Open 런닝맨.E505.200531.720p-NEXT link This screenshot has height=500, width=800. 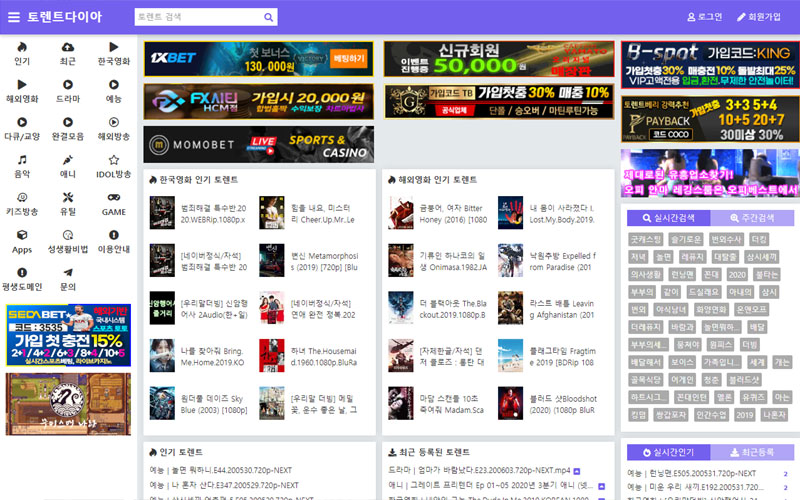692,473
